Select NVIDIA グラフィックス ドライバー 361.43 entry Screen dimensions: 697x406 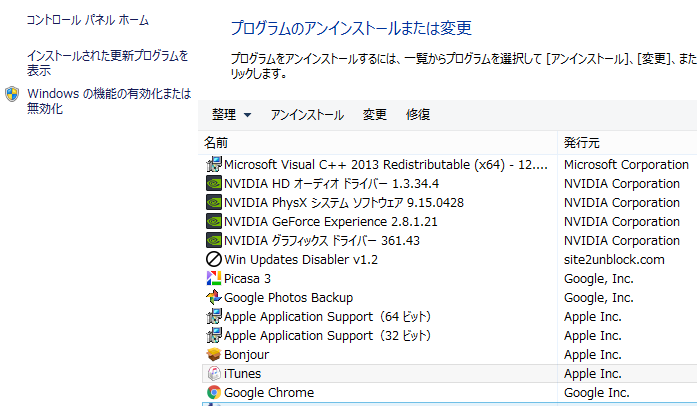point(322,241)
